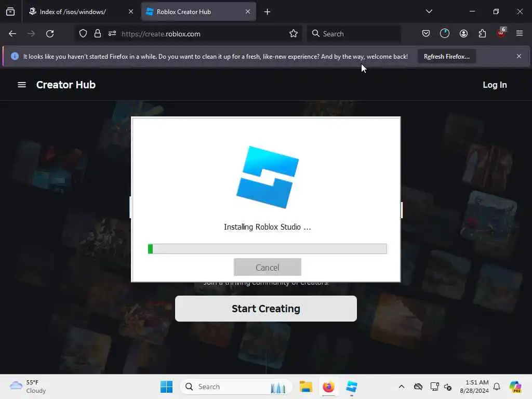Reload the current page
The image size is (532, 399).
(x=50, y=34)
